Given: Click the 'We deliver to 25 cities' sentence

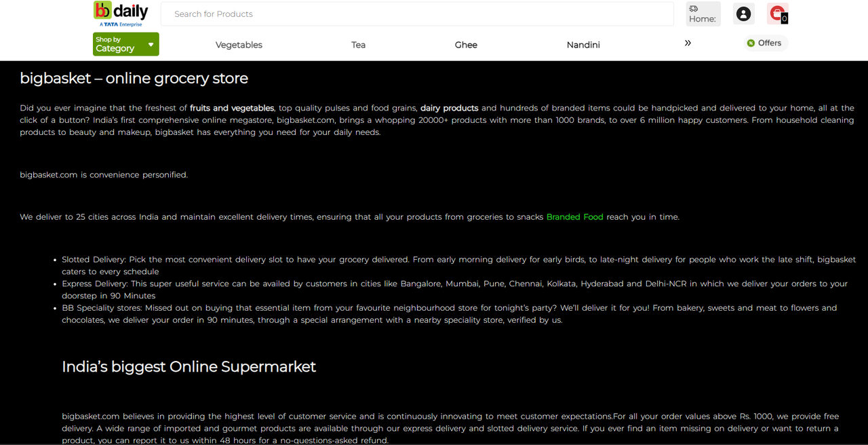Looking at the screenshot, I should pyautogui.click(x=349, y=217).
